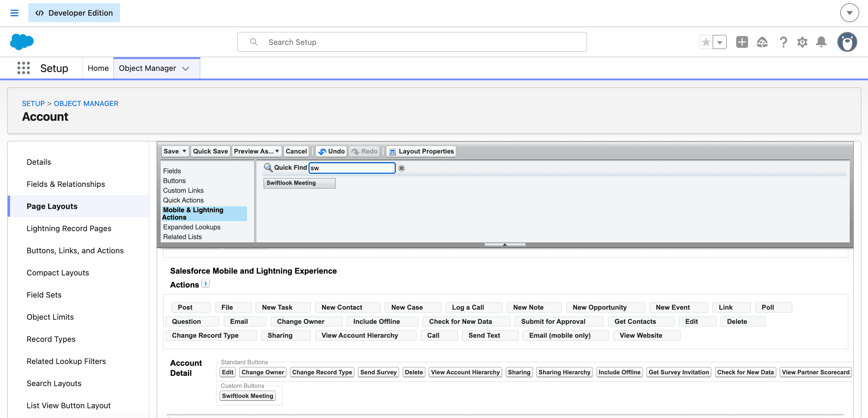Select Fields in the palette list
The image size is (868, 418).
point(172,171)
